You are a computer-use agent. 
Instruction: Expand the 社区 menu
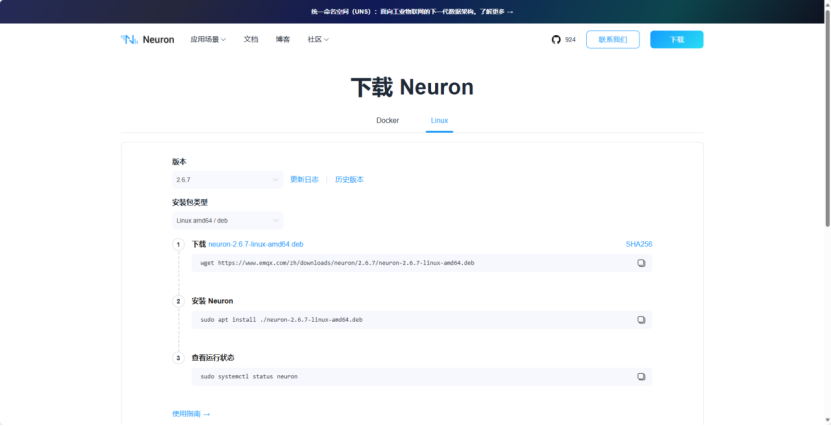click(319, 40)
